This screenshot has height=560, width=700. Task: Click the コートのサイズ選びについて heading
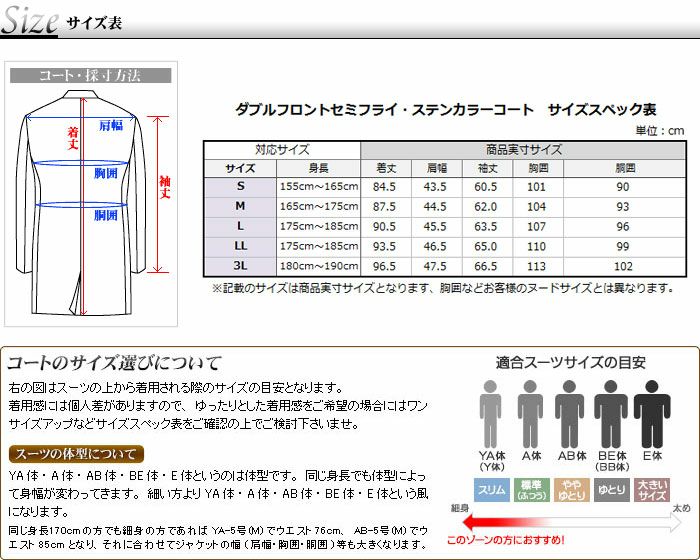click(114, 363)
